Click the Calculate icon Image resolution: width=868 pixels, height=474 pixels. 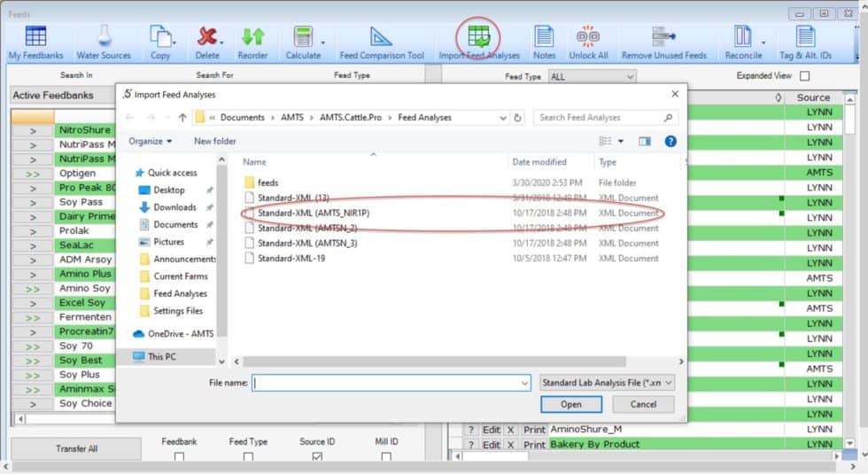(x=303, y=36)
